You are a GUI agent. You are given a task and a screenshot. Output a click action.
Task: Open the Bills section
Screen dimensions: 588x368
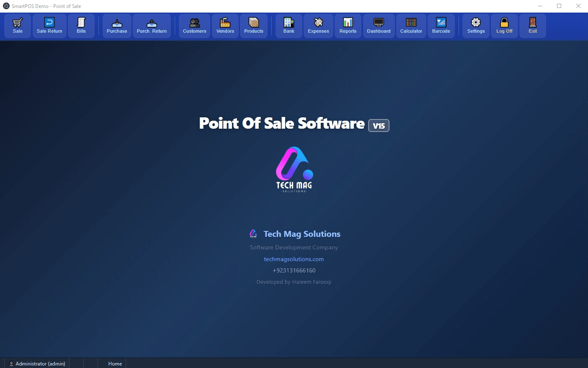tap(81, 26)
